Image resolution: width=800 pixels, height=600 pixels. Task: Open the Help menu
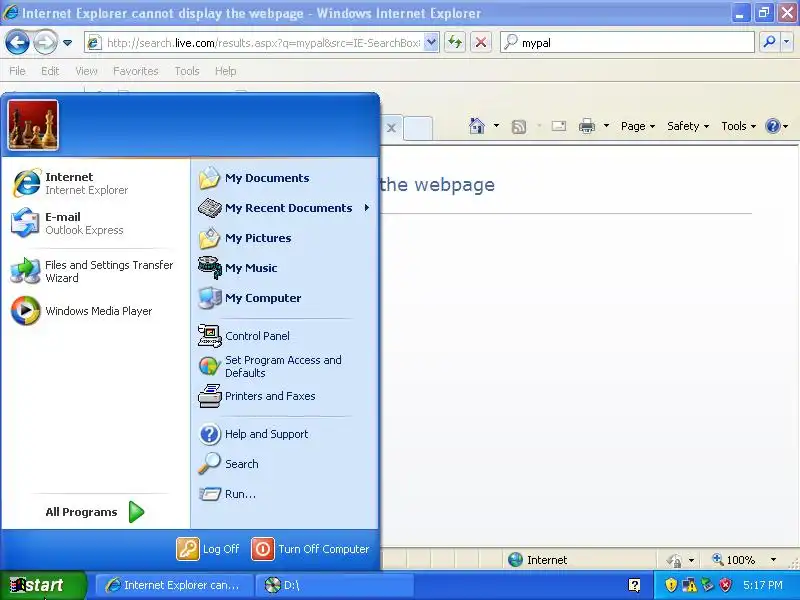tap(226, 71)
